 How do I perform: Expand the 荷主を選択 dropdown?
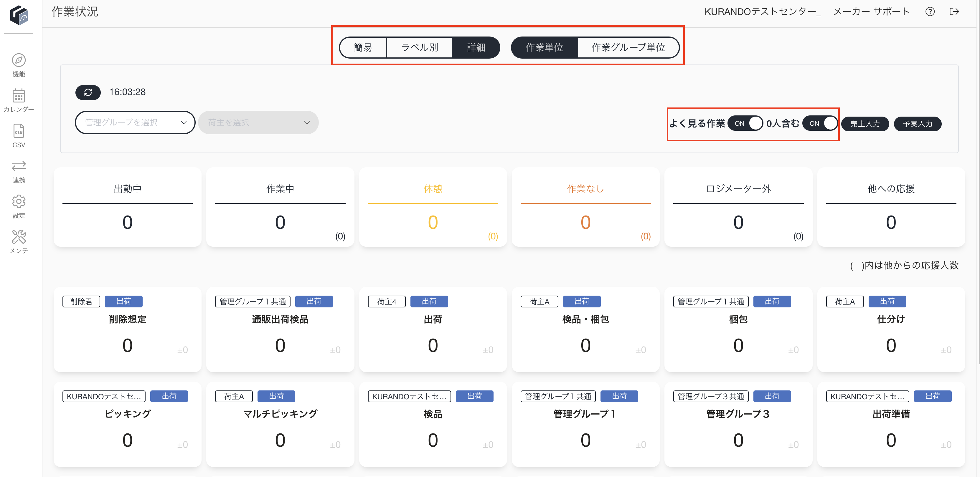[x=258, y=122]
